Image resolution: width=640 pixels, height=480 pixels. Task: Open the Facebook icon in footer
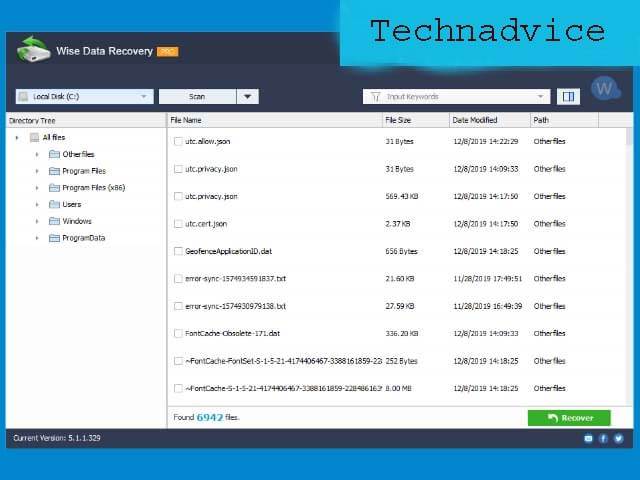[603, 438]
